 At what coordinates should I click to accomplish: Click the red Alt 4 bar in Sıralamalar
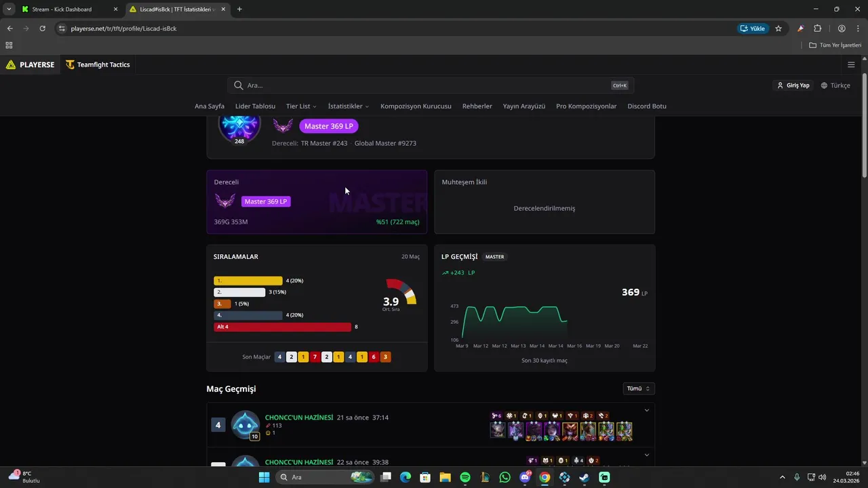(283, 327)
